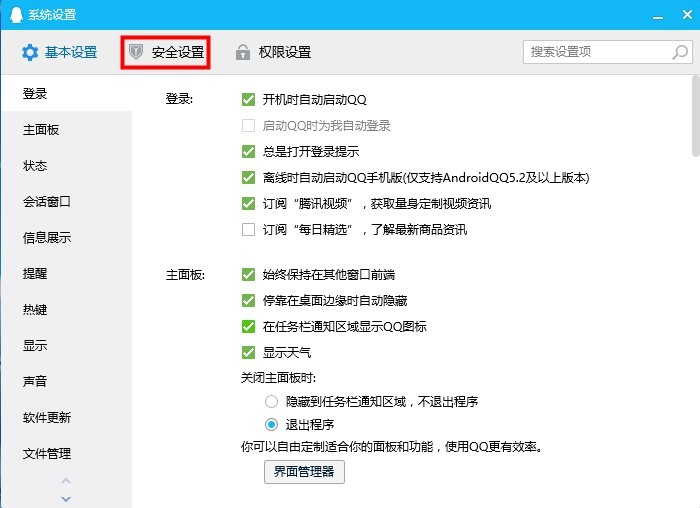Close the 系统设置 window

point(688,15)
